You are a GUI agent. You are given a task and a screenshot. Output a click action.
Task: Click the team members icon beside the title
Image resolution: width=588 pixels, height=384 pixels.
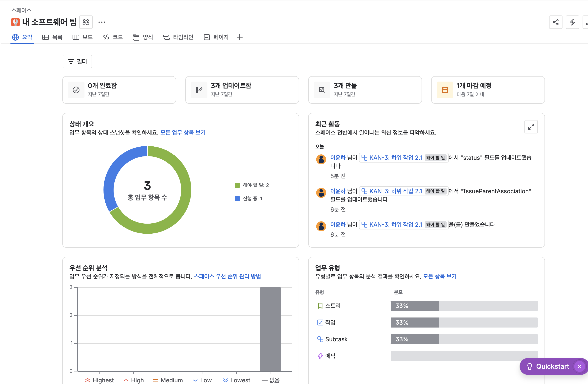[86, 22]
